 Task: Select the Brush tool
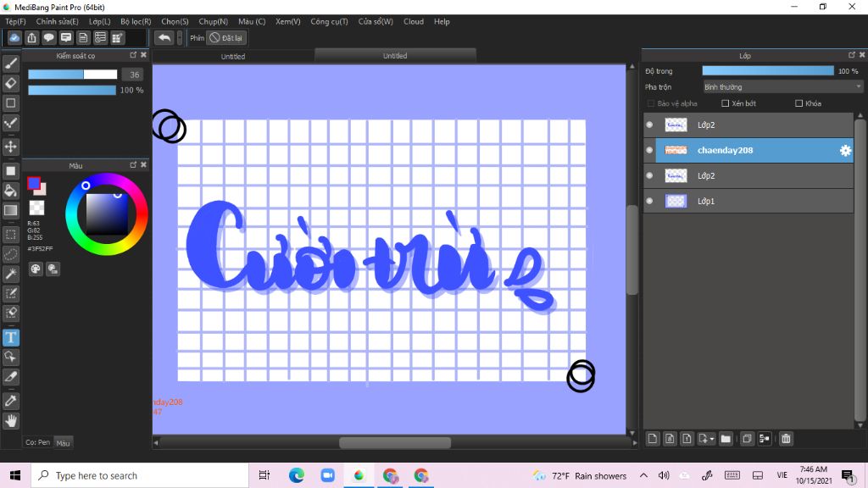[10, 64]
